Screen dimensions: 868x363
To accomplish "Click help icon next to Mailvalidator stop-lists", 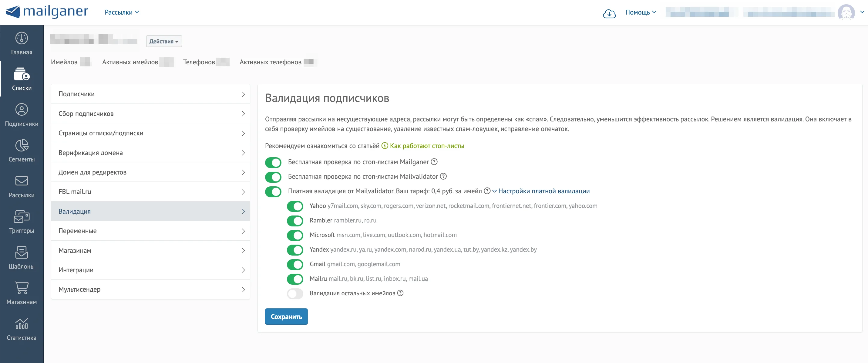I will (x=443, y=176).
